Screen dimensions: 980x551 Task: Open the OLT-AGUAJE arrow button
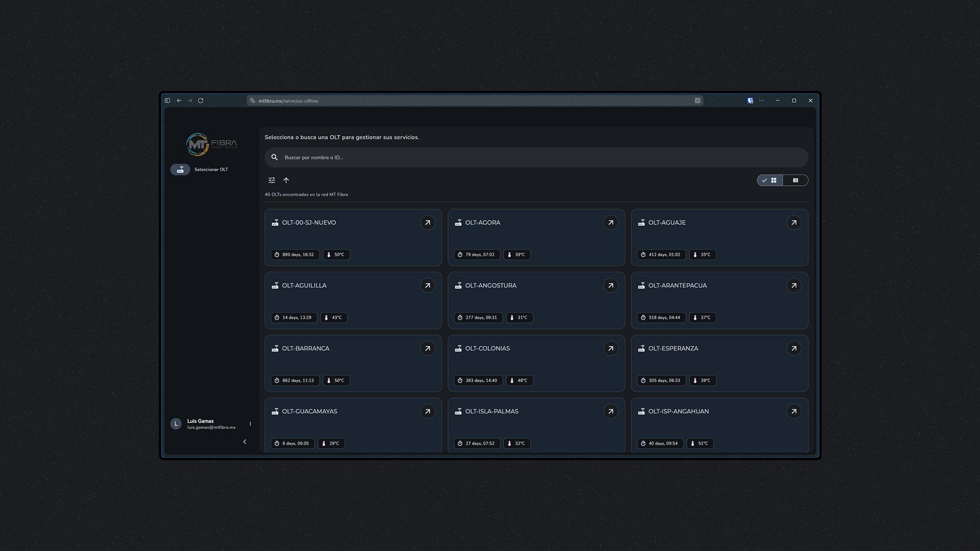coord(794,222)
